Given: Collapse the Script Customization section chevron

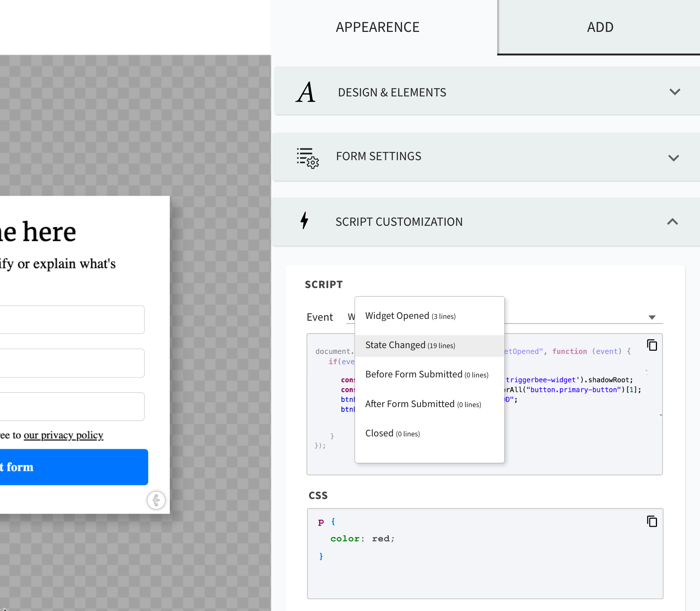Looking at the screenshot, I should [673, 222].
